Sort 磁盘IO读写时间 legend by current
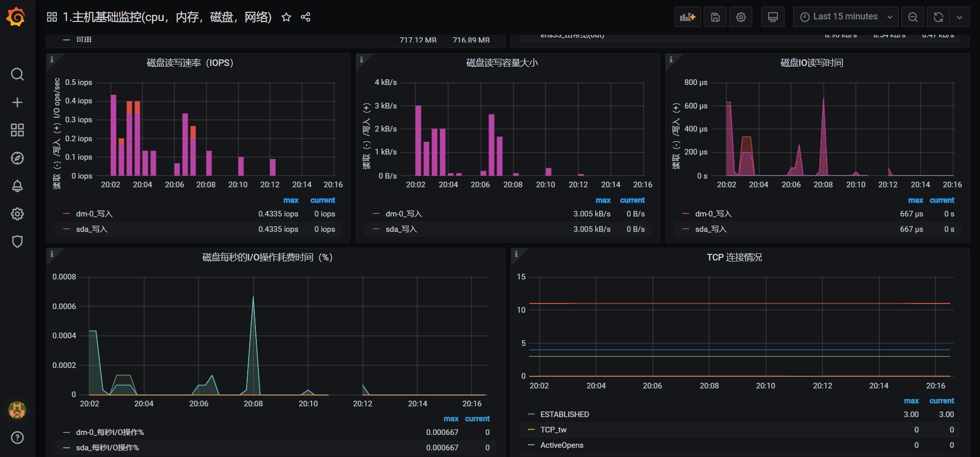 click(x=942, y=200)
